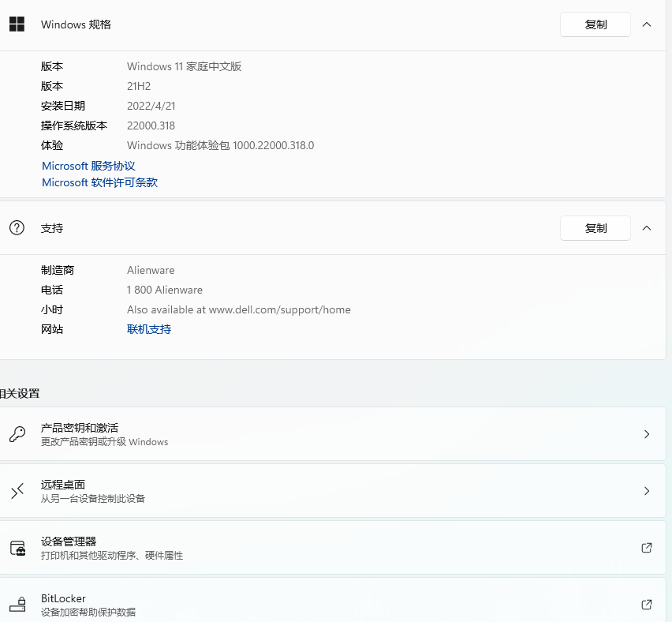Open 产品密钥和激活 via its right chevron
Viewport: 672px width, 622px height.
click(647, 434)
